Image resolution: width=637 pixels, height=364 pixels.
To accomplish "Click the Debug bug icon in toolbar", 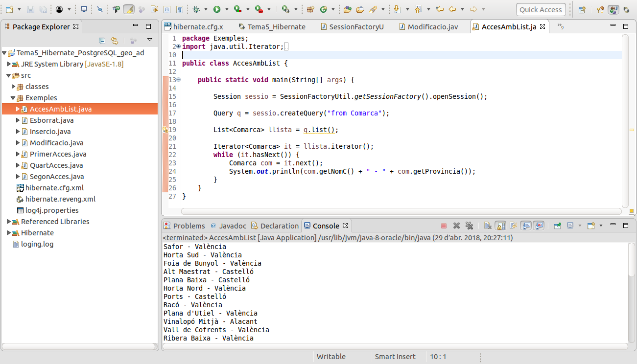I will click(196, 9).
